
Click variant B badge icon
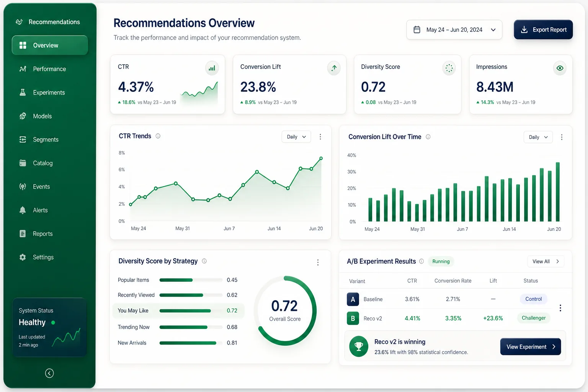coord(353,318)
